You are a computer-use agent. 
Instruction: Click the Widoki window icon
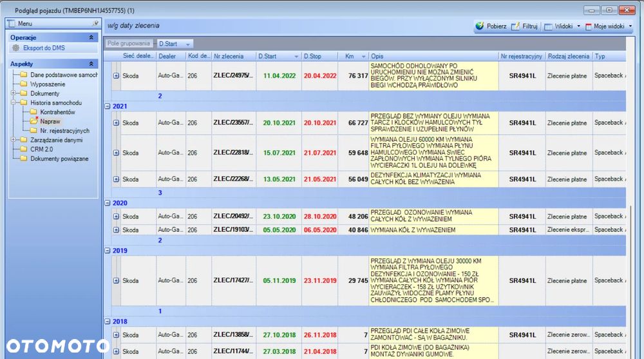tap(548, 26)
